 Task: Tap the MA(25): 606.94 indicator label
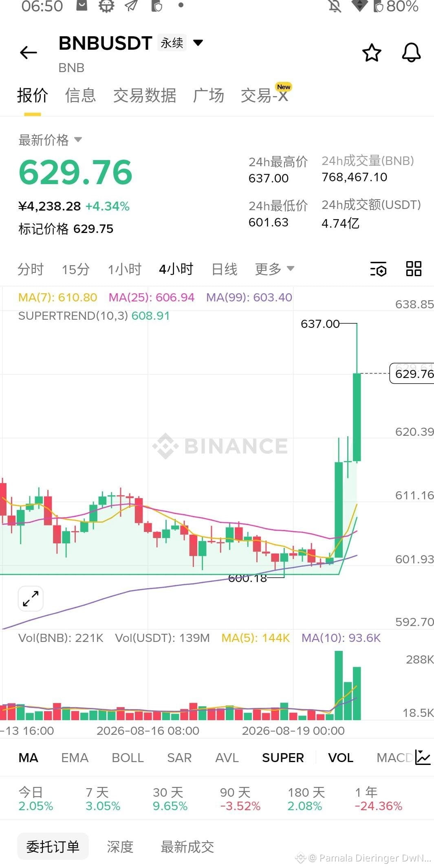tap(152, 297)
